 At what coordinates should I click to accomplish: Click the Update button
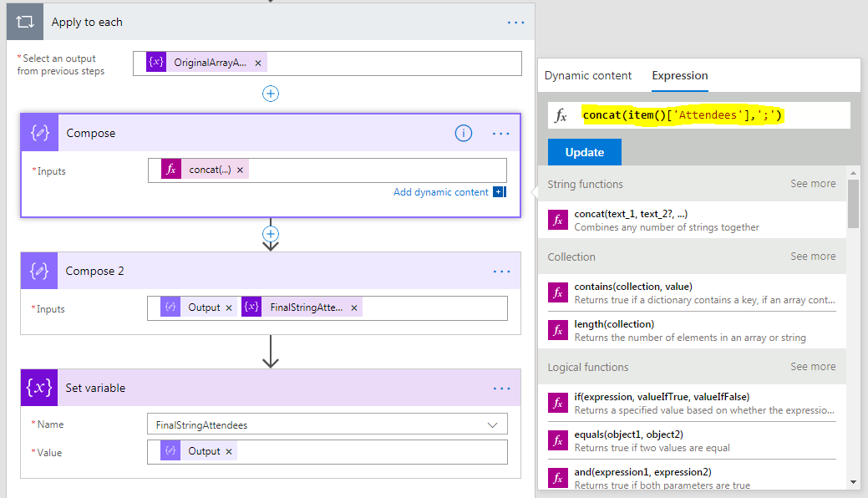coord(584,151)
